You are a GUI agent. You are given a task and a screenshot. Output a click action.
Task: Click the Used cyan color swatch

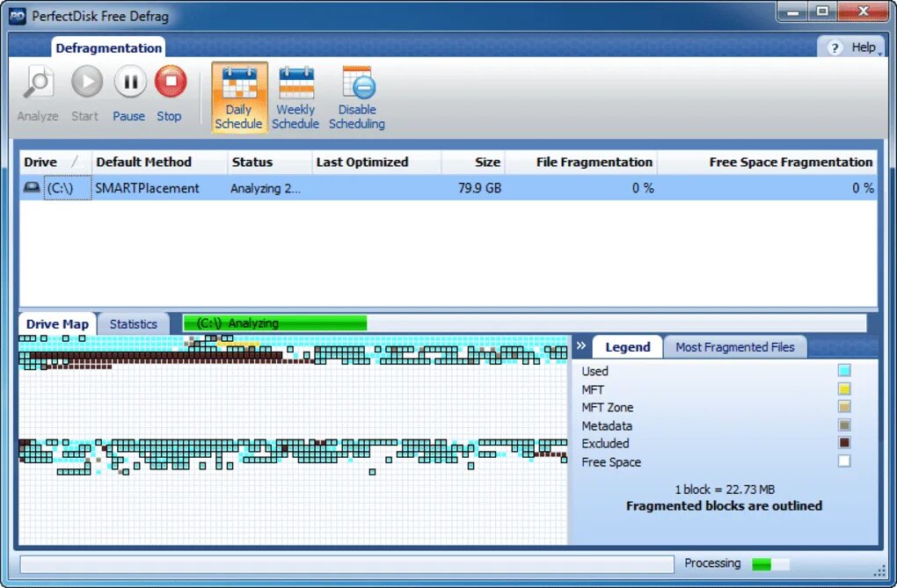click(844, 370)
